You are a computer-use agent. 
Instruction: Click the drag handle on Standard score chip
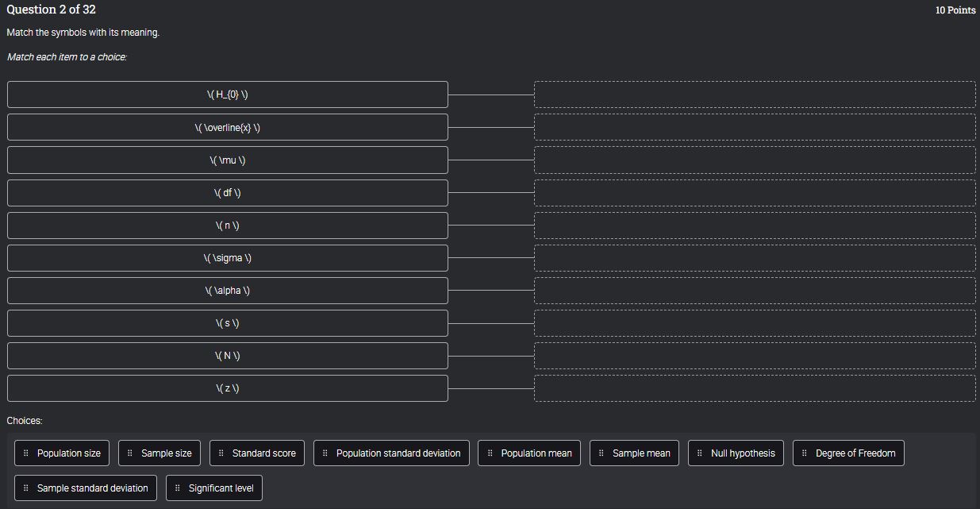click(221, 453)
